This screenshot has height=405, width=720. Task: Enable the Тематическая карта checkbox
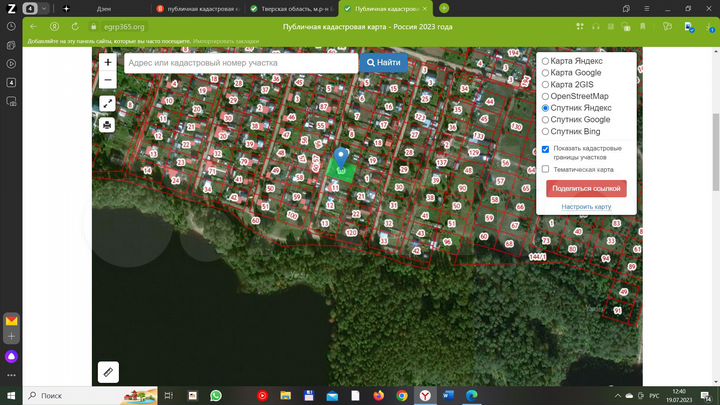545,169
